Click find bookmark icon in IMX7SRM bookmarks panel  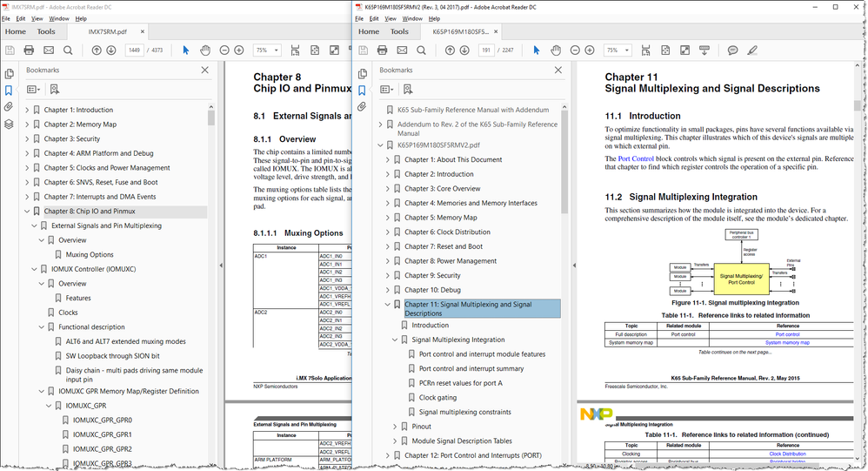[x=54, y=89]
